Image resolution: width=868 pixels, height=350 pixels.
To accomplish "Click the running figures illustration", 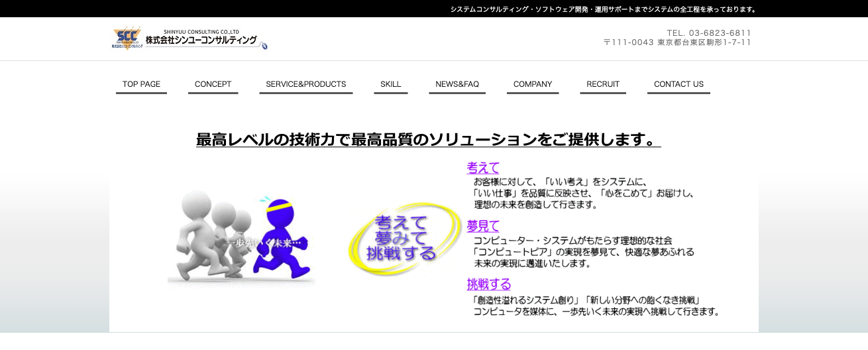I will [x=241, y=237].
